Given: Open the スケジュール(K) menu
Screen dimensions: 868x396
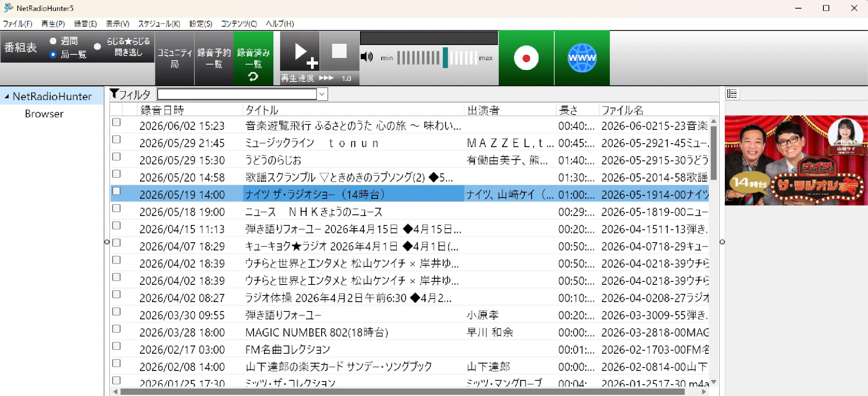Looking at the screenshot, I should [x=159, y=24].
